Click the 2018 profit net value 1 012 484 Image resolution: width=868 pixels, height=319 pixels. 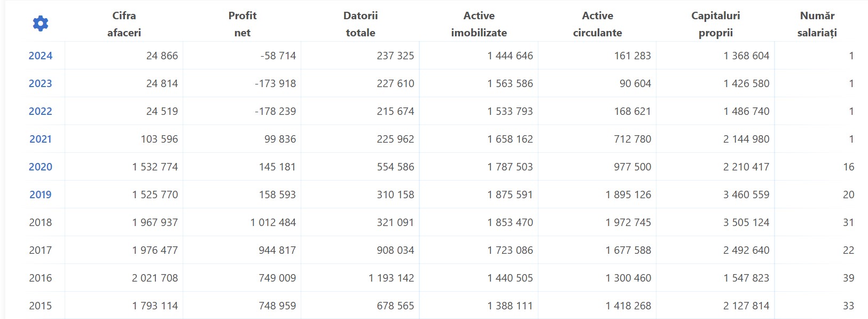(x=273, y=222)
